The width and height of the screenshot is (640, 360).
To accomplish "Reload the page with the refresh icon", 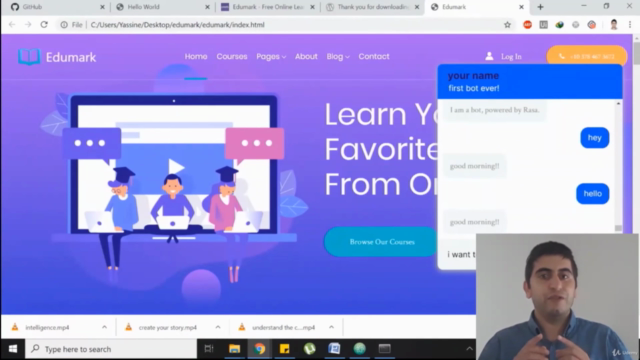I will pos(44,24).
